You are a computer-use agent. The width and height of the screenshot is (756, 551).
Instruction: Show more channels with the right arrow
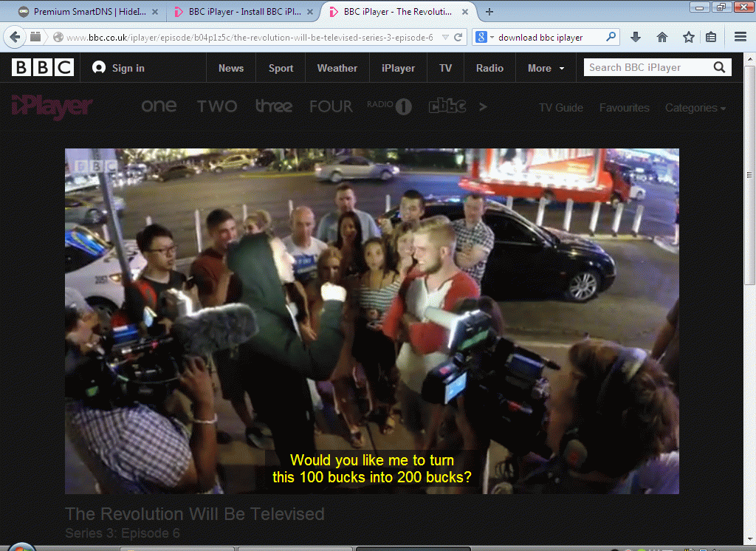[x=483, y=106]
